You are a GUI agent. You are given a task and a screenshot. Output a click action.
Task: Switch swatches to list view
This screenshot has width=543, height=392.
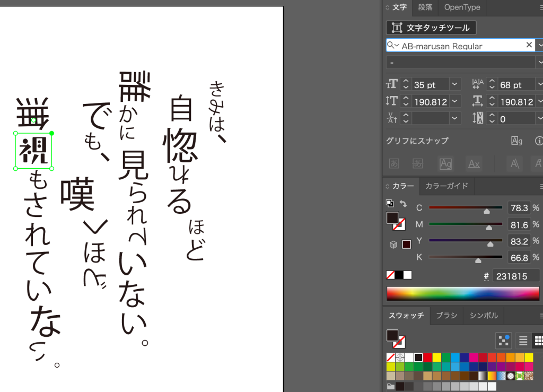523,340
